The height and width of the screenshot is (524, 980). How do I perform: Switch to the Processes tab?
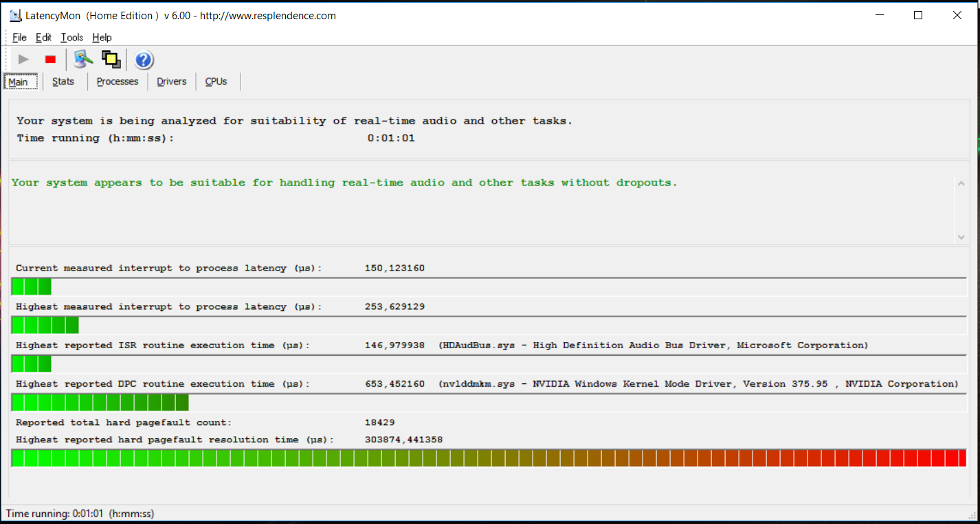pyautogui.click(x=118, y=82)
